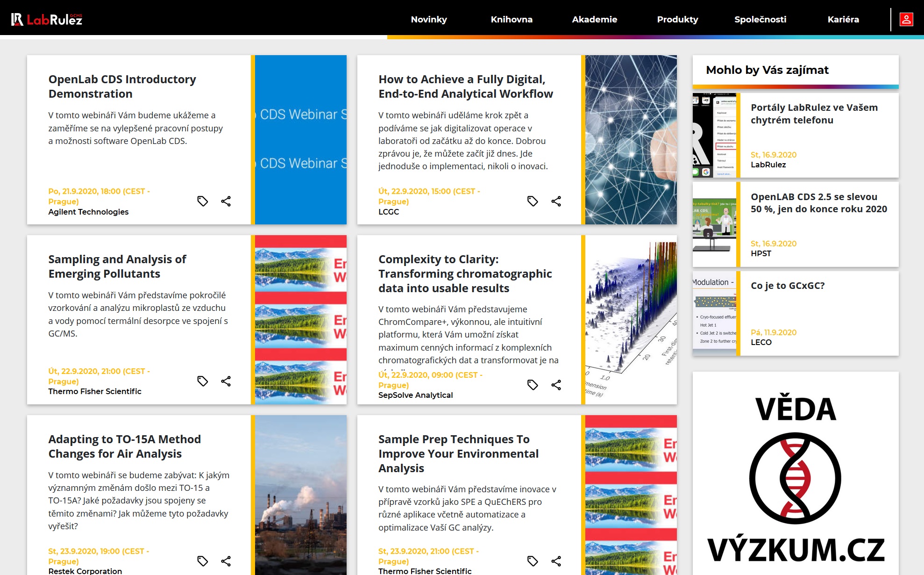Open the Kariéra page
The image size is (924, 575).
point(843,19)
